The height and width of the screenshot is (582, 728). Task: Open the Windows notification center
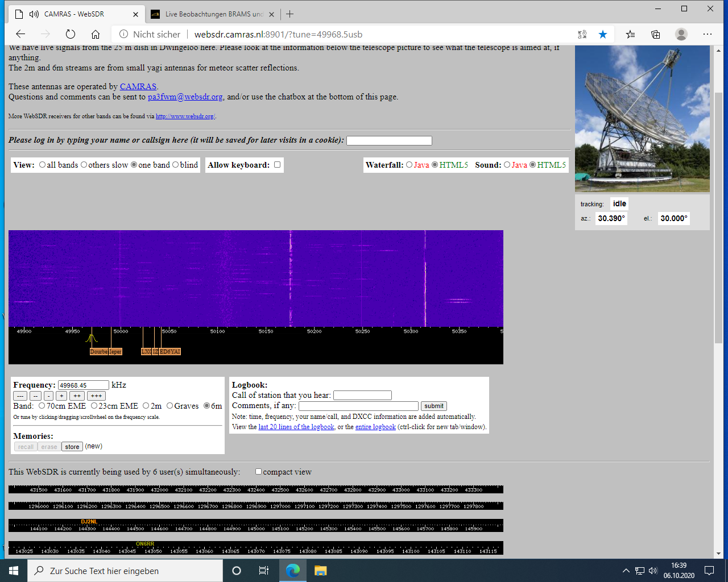(x=709, y=571)
